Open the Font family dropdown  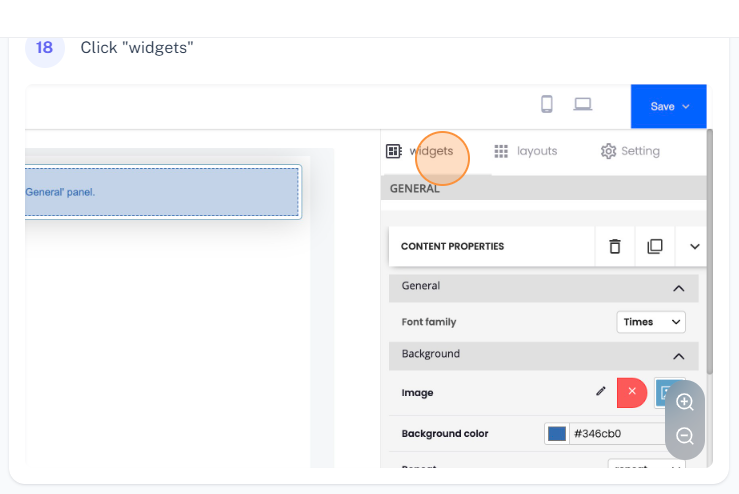pos(650,322)
